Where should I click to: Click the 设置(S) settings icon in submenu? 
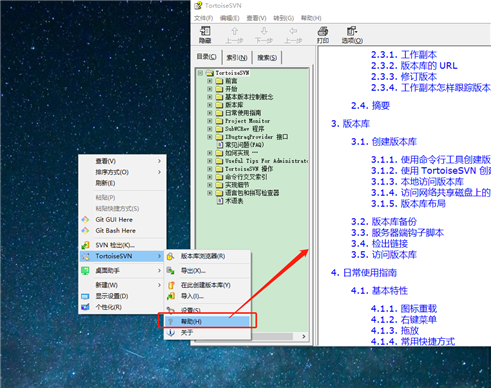click(x=170, y=310)
